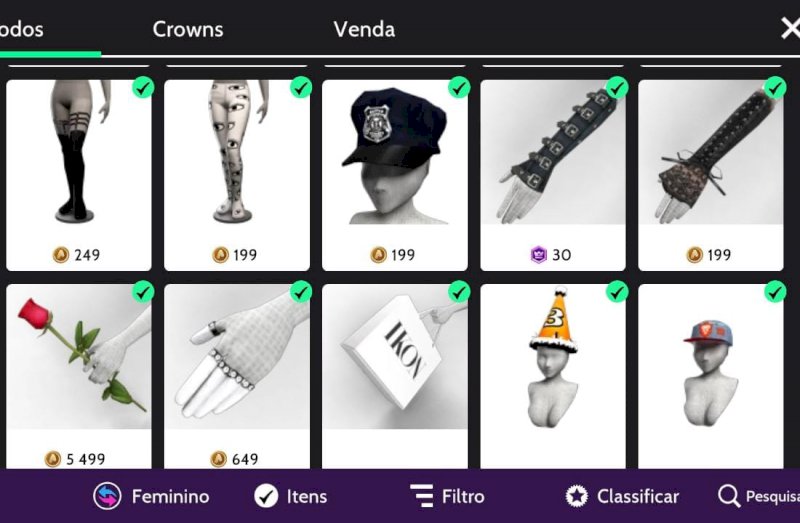Toggle the green checkmark on the IKON bag

(x=459, y=292)
